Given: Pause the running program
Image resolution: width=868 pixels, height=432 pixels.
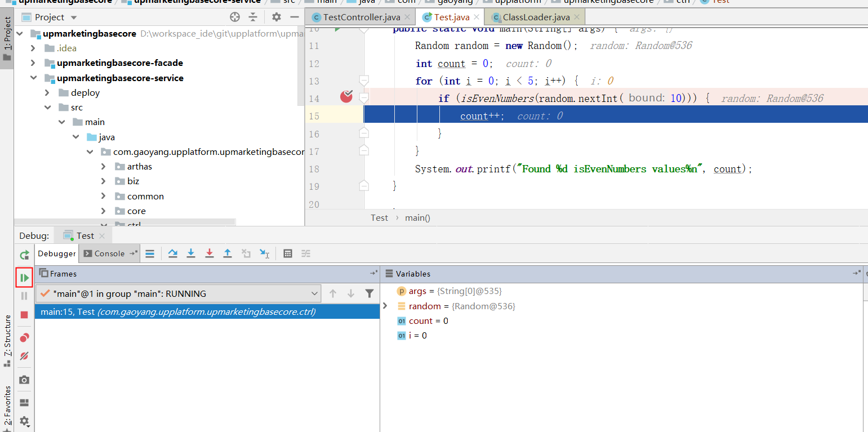Looking at the screenshot, I should 24,296.
